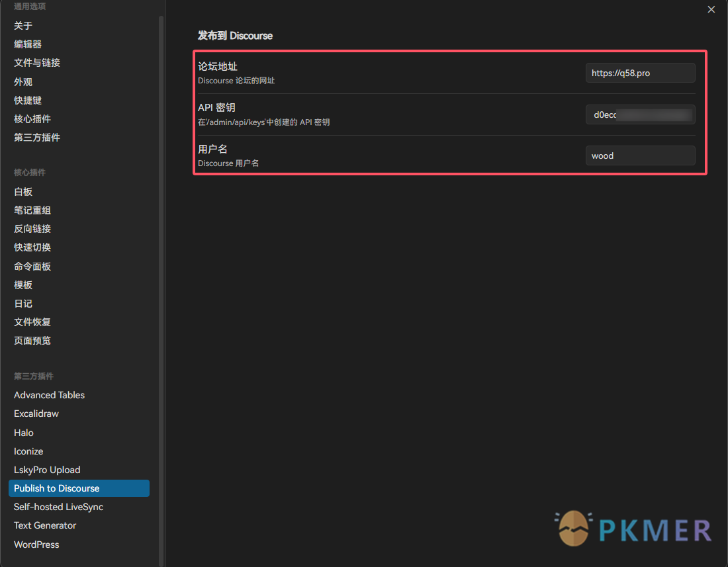Select 外观 settings tab

click(23, 81)
